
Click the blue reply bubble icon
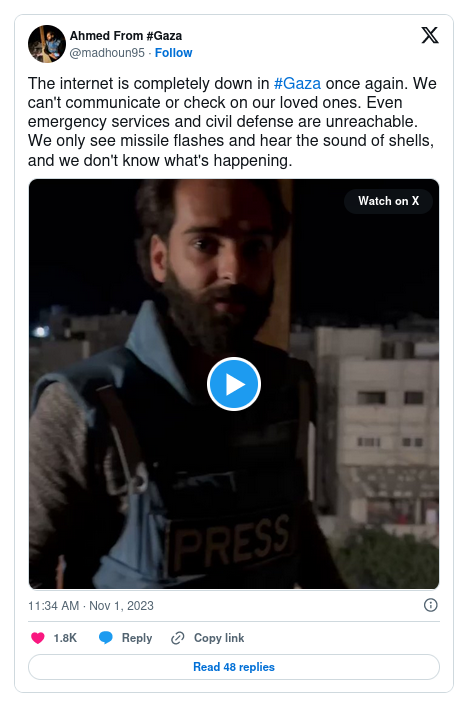point(105,638)
